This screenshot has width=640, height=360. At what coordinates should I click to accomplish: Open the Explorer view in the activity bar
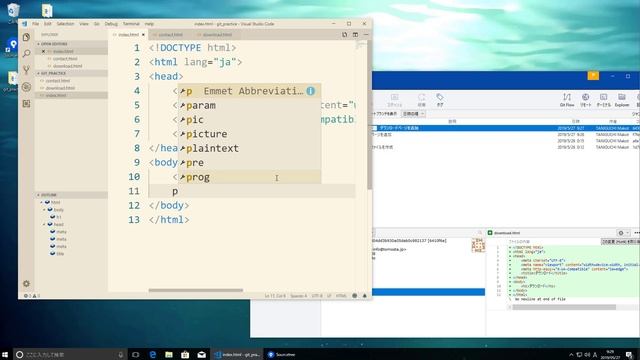coord(27,37)
